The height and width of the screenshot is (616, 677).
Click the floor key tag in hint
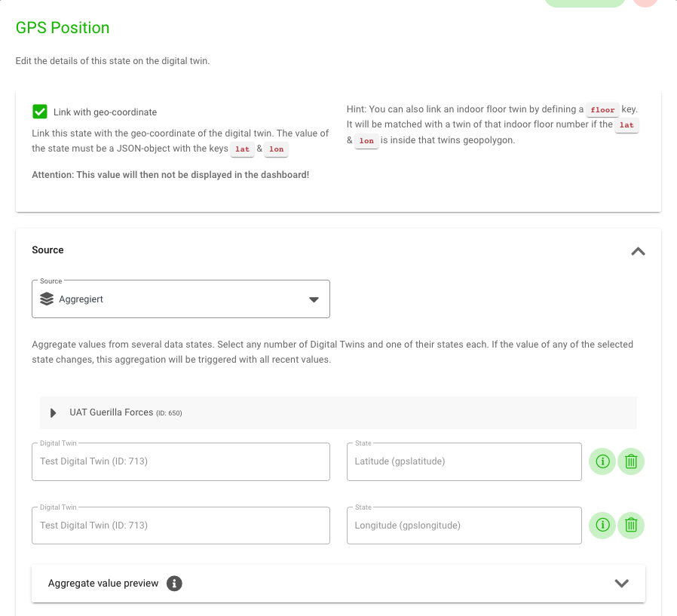pyautogui.click(x=602, y=110)
